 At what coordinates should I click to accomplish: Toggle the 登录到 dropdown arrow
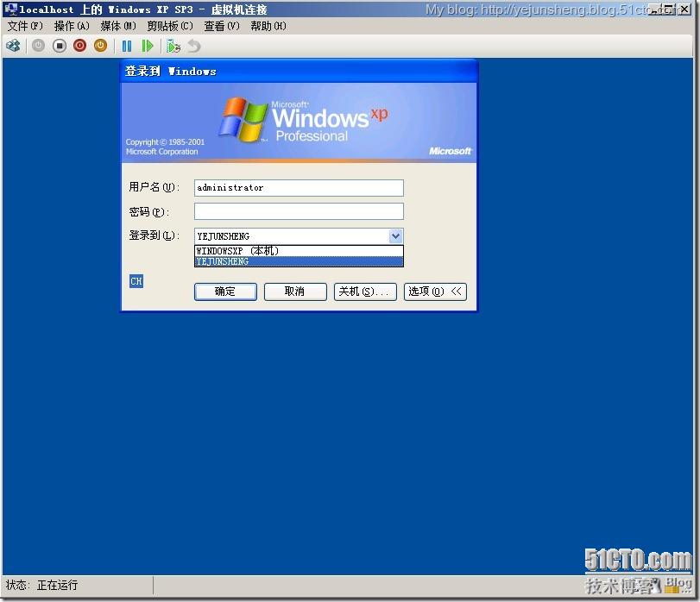click(395, 236)
